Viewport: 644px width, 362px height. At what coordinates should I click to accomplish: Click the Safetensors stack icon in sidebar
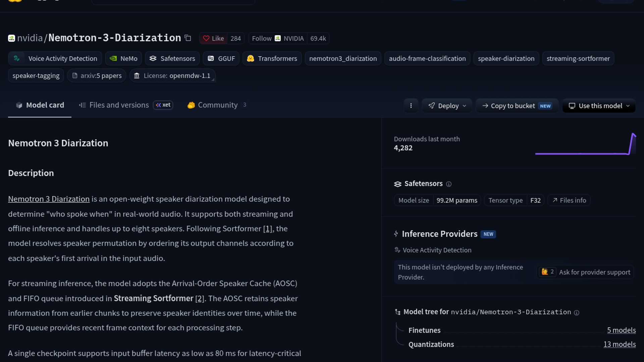pos(398,184)
